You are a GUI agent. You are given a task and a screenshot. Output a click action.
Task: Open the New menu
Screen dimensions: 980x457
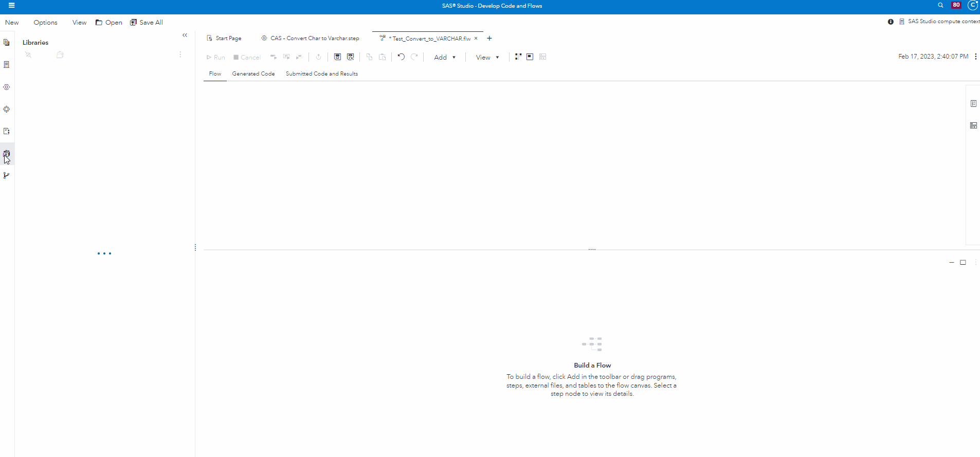12,23
